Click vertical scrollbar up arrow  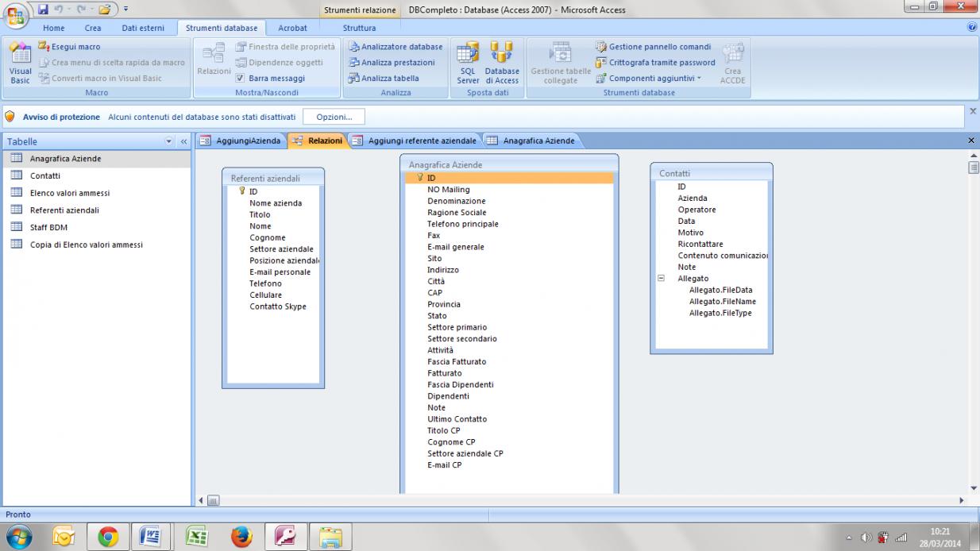pos(974,156)
